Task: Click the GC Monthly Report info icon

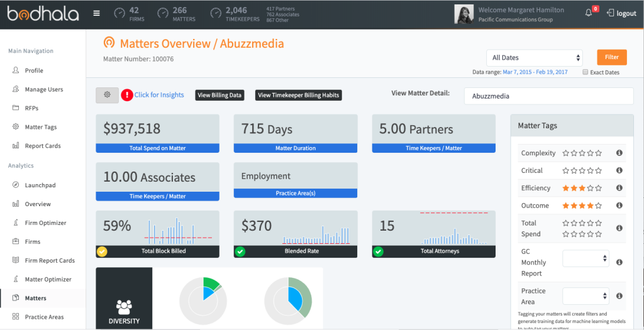Action: tap(619, 262)
